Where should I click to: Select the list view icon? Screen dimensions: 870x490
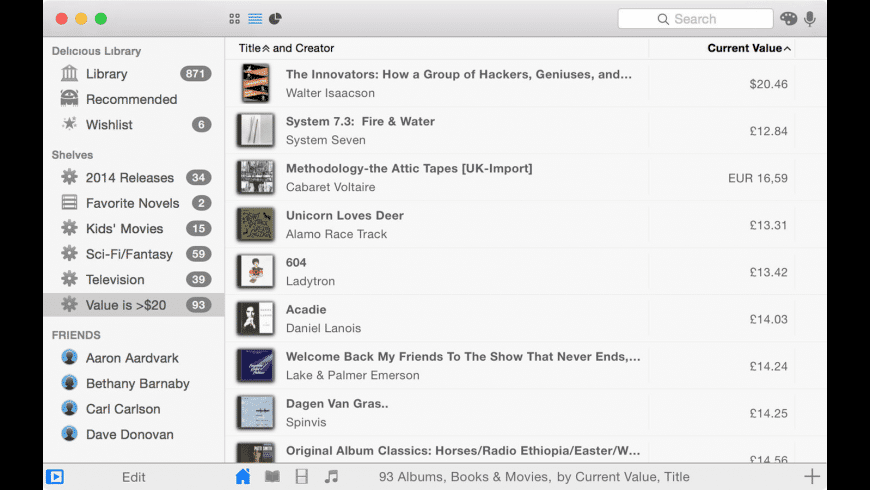pyautogui.click(x=255, y=19)
